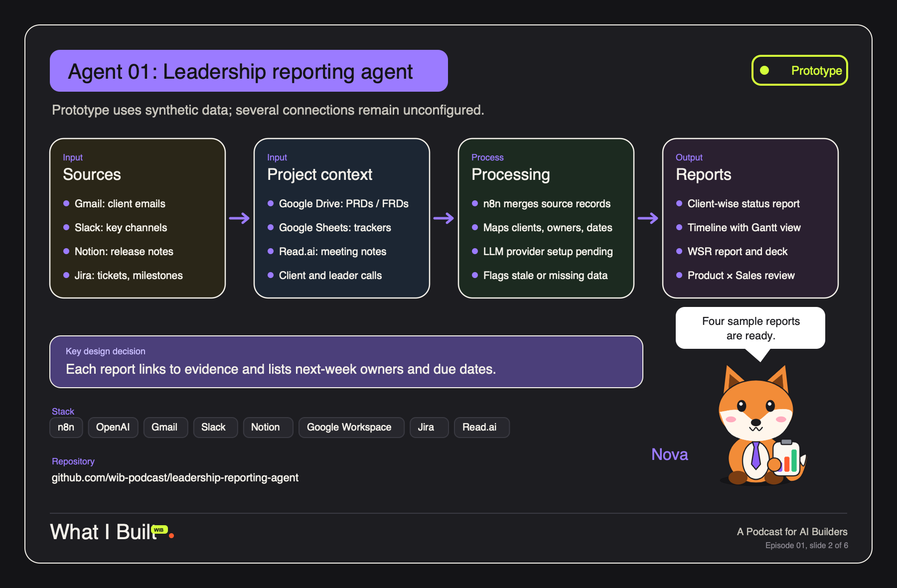
Task: Click the Agent 01 title banner
Action: 249,71
